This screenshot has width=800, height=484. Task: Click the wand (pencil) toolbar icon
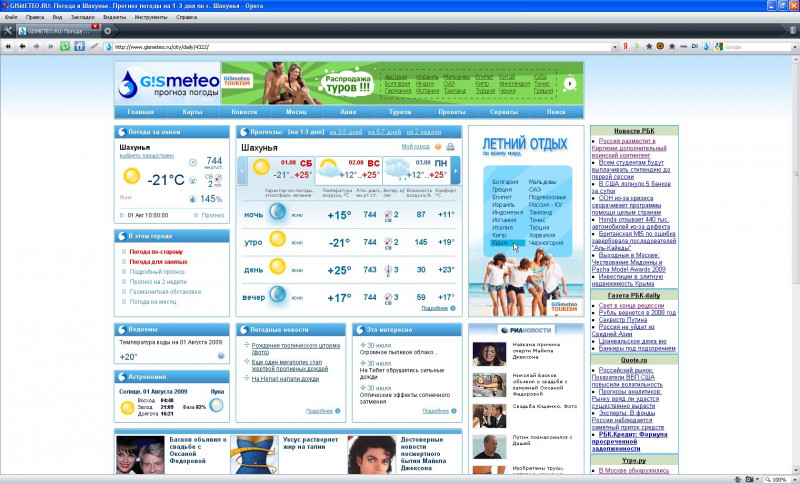pos(94,46)
